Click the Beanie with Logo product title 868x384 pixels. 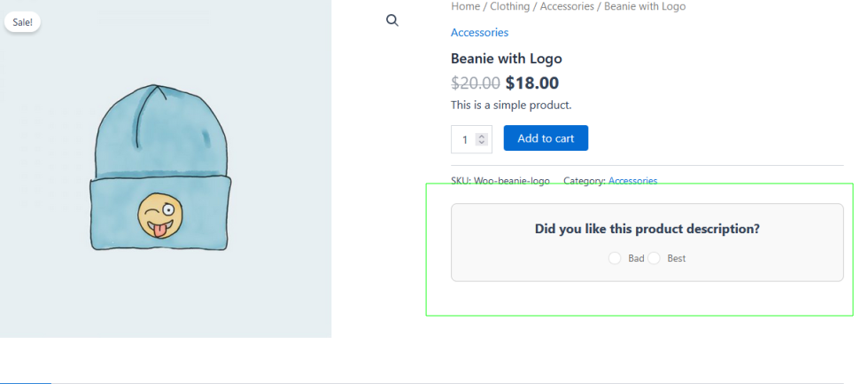click(x=506, y=59)
